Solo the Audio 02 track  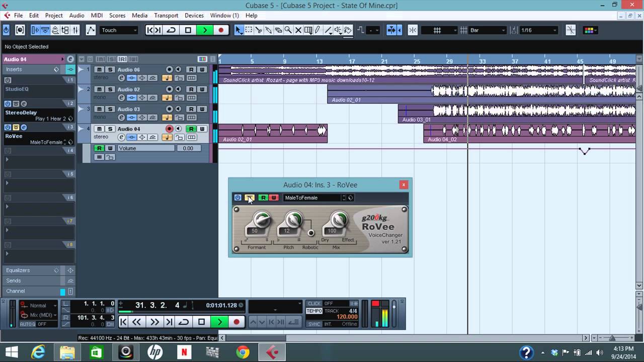click(110, 89)
